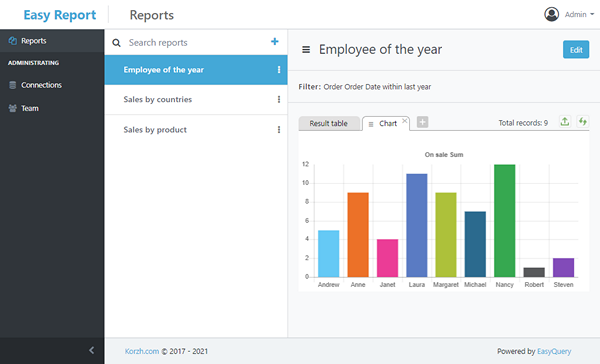Click the Reports sidebar icon
This screenshot has width=600, height=364.
click(x=13, y=41)
